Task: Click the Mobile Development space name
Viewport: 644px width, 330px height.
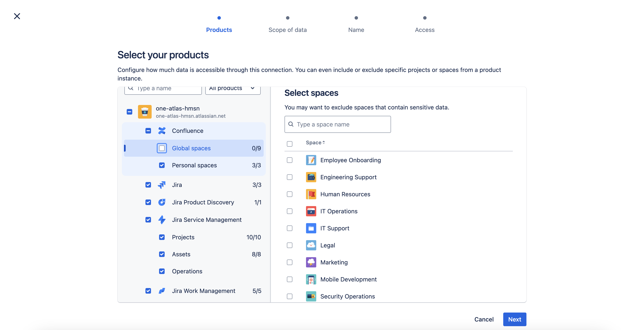Action: 348,279
